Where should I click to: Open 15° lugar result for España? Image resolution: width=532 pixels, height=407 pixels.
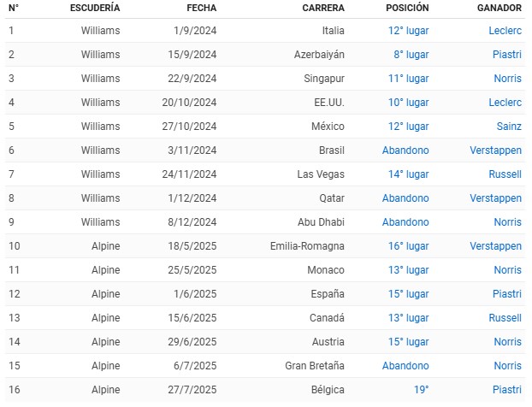tap(408, 294)
